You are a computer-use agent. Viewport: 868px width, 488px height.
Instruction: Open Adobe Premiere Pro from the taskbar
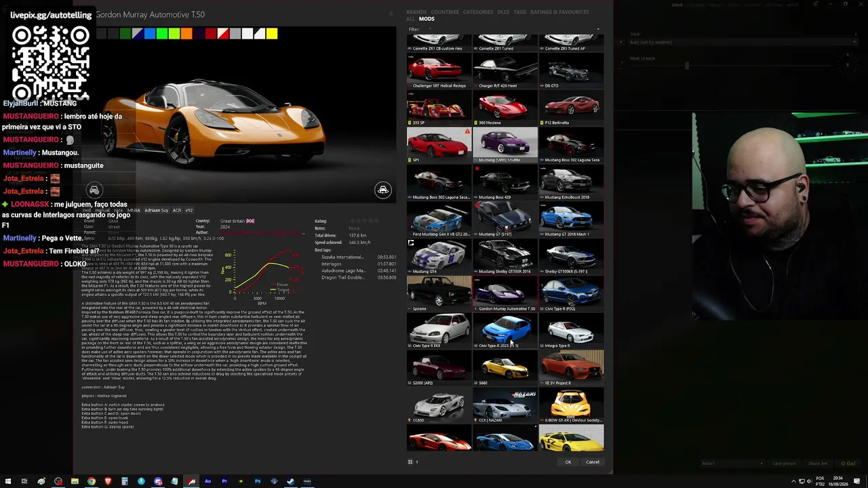224,481
